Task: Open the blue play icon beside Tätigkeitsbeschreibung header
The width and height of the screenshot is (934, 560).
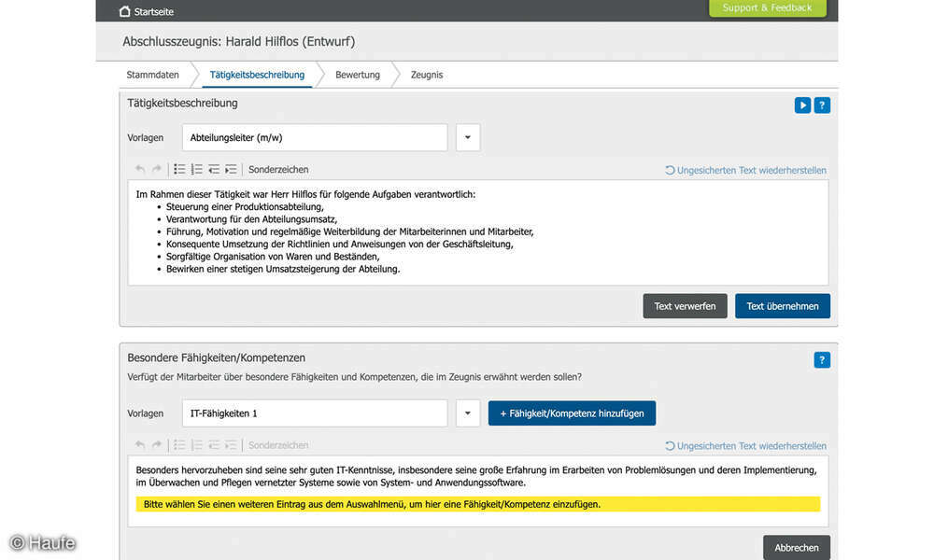Action: point(802,105)
